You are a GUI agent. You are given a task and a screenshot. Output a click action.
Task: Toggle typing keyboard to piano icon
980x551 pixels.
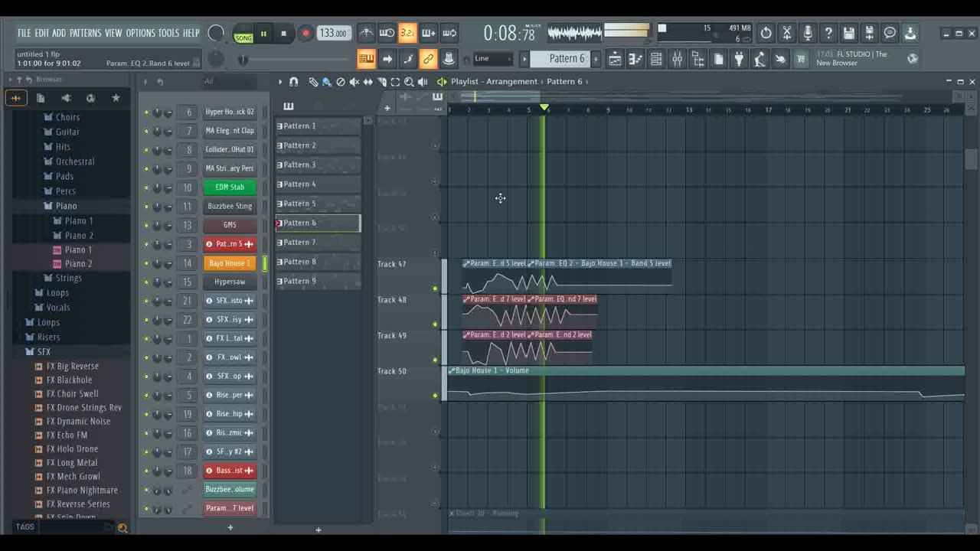point(367,59)
